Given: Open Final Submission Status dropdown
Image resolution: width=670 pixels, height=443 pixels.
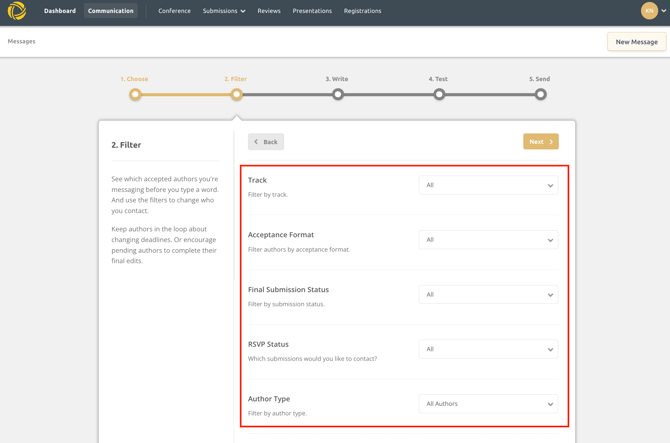Looking at the screenshot, I should 488,295.
